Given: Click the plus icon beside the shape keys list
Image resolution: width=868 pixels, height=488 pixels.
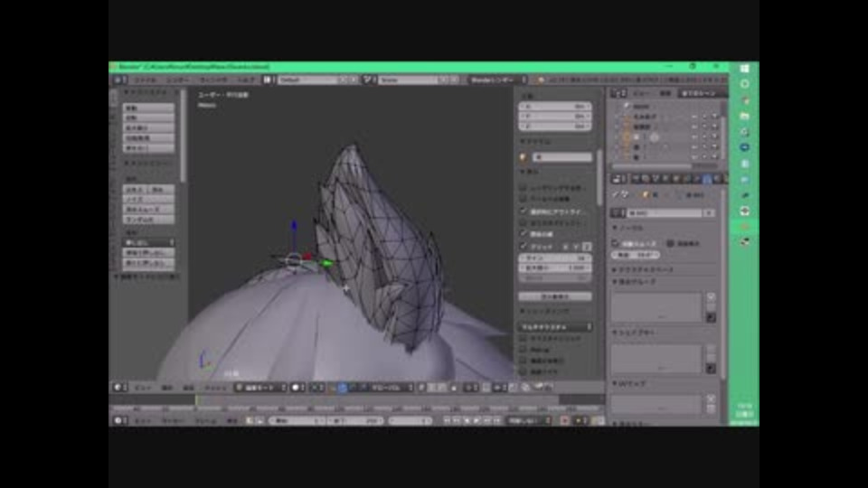Looking at the screenshot, I should point(711,348).
